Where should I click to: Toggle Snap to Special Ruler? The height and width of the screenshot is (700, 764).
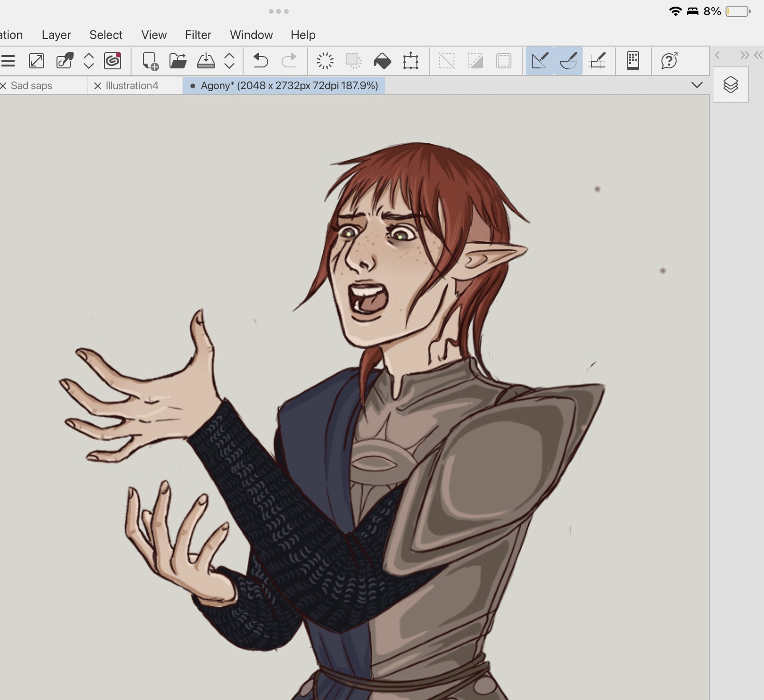568,61
